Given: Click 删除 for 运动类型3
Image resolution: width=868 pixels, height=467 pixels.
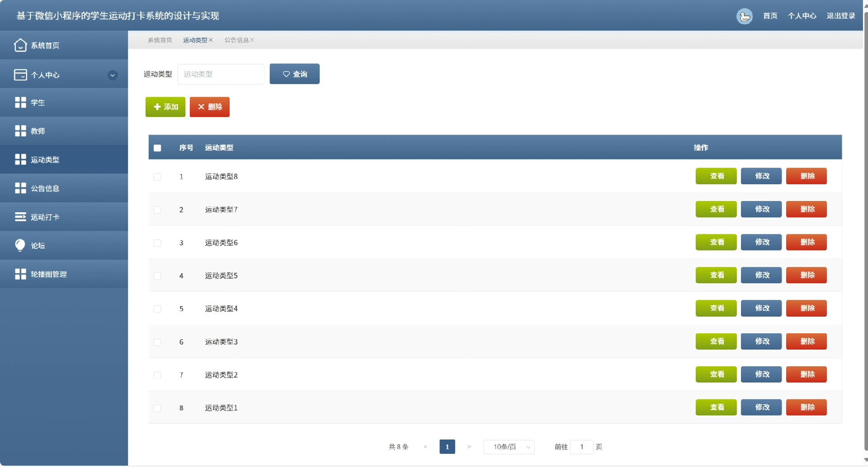Looking at the screenshot, I should 807,341.
